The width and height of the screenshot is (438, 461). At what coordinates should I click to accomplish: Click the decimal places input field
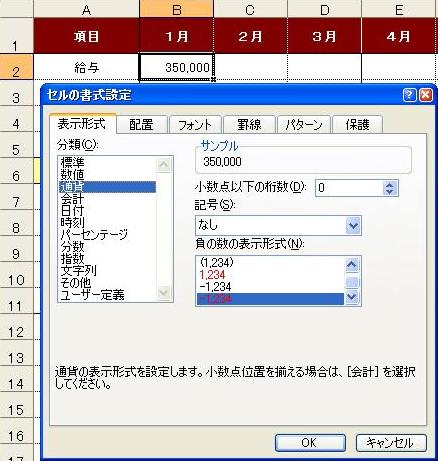coord(349,188)
